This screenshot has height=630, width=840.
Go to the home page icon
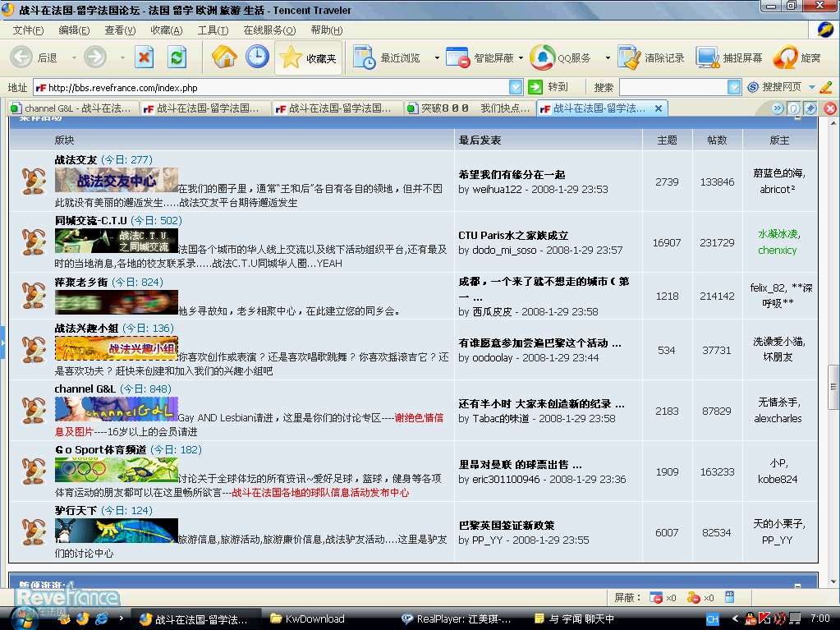pyautogui.click(x=224, y=57)
